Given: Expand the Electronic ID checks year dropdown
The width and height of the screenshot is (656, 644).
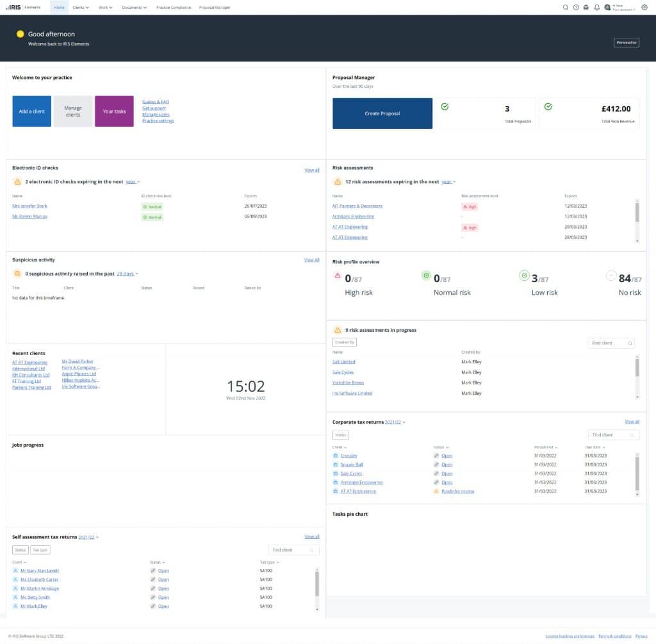Looking at the screenshot, I should pos(133,182).
